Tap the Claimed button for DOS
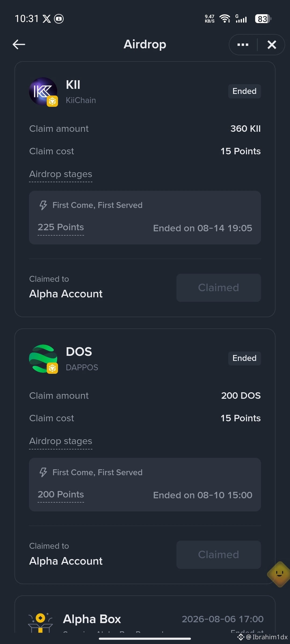 [219, 555]
